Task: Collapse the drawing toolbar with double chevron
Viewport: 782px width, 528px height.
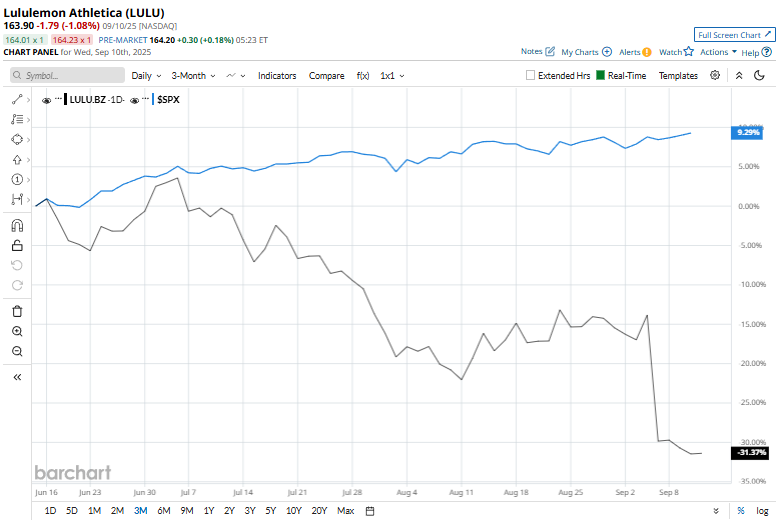Action: pyautogui.click(x=17, y=377)
